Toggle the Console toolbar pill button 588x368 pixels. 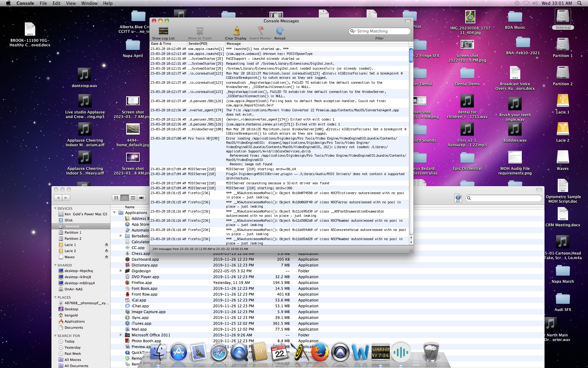click(x=408, y=21)
